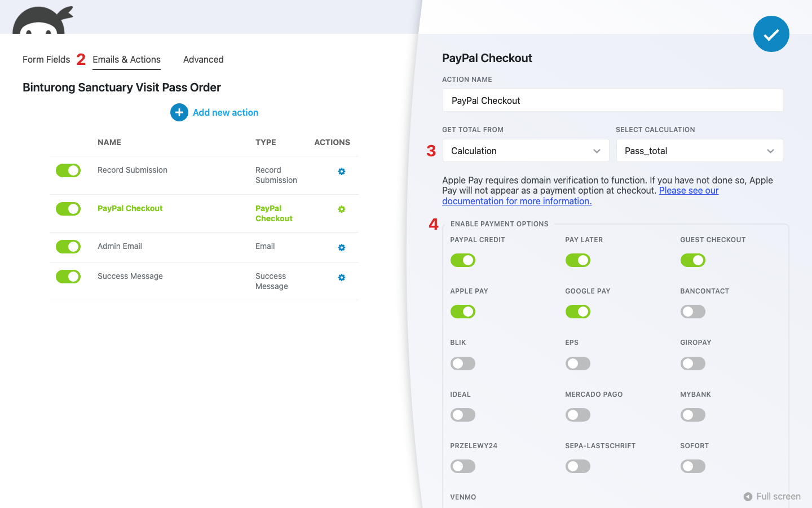
Task: Click the Ninja Forms ninja logo
Action: (x=43, y=20)
